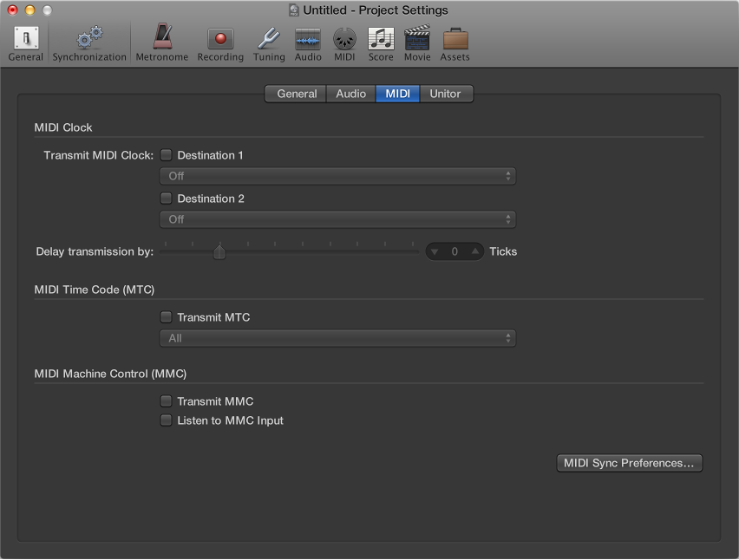Open the Destination 1 output dropdown
This screenshot has width=739, height=560.
click(x=337, y=175)
